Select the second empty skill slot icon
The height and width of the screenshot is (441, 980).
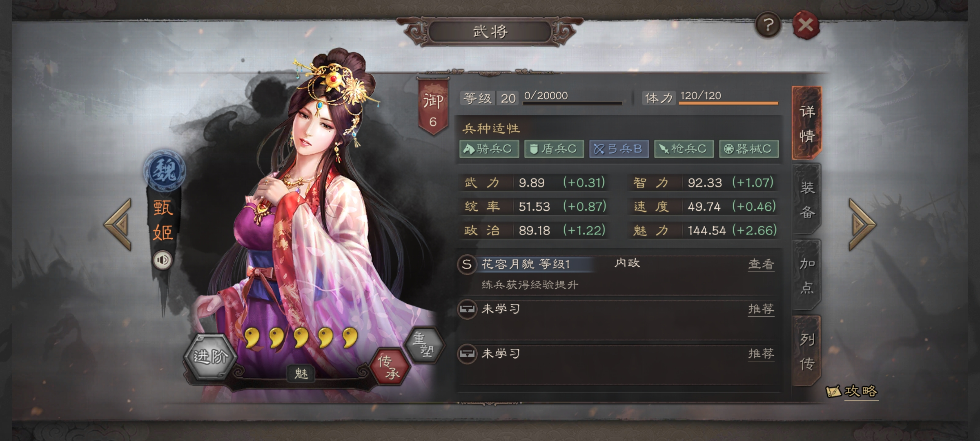[467, 354]
